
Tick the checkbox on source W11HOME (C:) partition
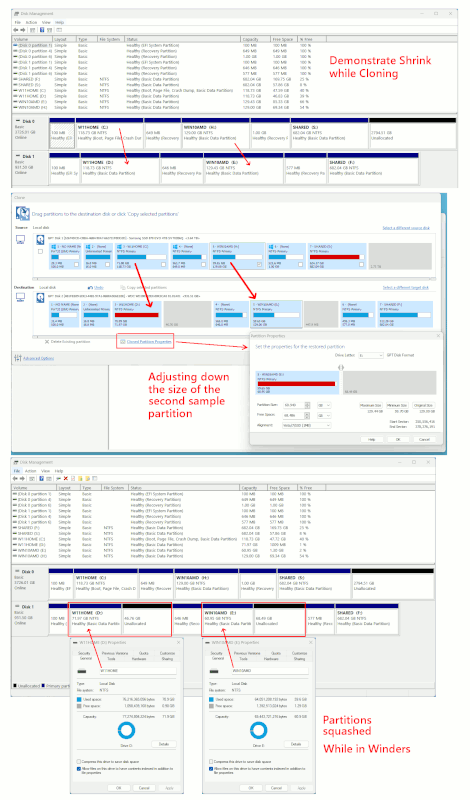click(x=163, y=264)
